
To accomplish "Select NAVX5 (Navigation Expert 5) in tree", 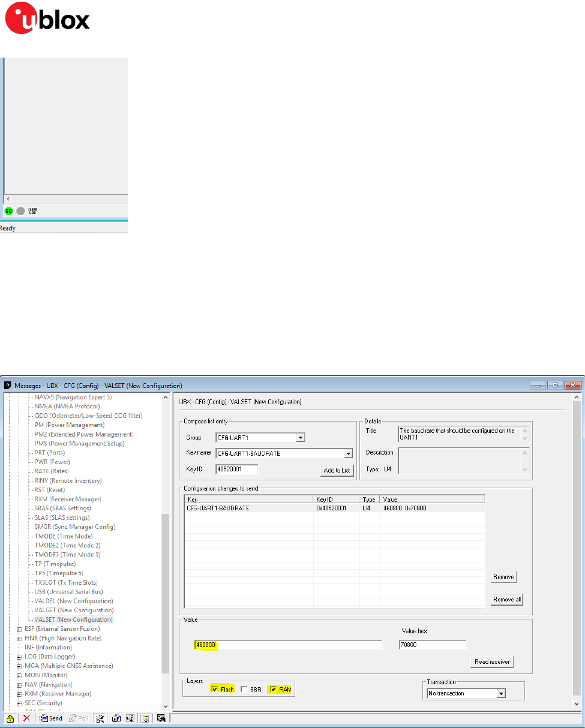I will (x=73, y=397).
